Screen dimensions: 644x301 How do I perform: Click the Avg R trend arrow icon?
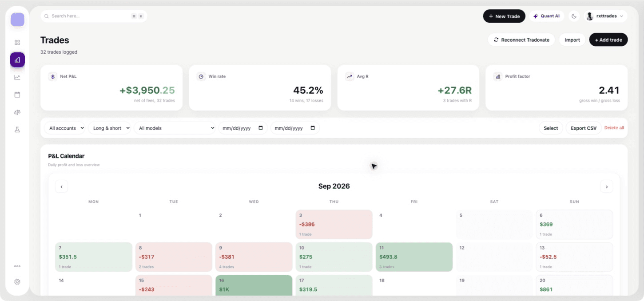pos(350,76)
